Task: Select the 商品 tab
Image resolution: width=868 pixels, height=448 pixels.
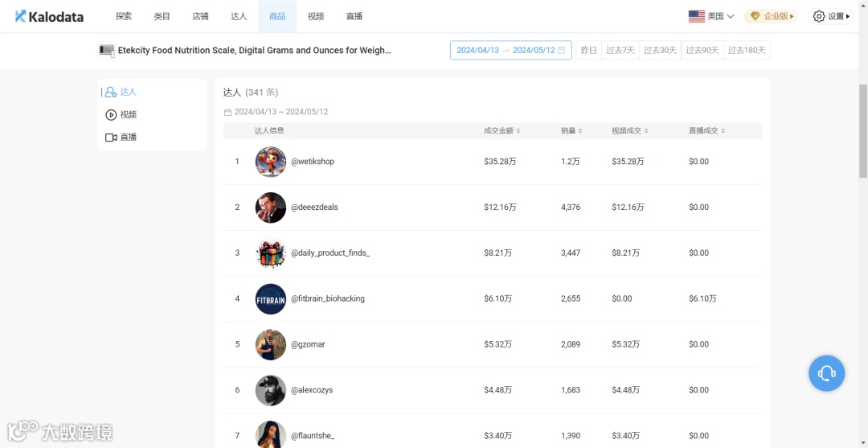Action: (277, 17)
